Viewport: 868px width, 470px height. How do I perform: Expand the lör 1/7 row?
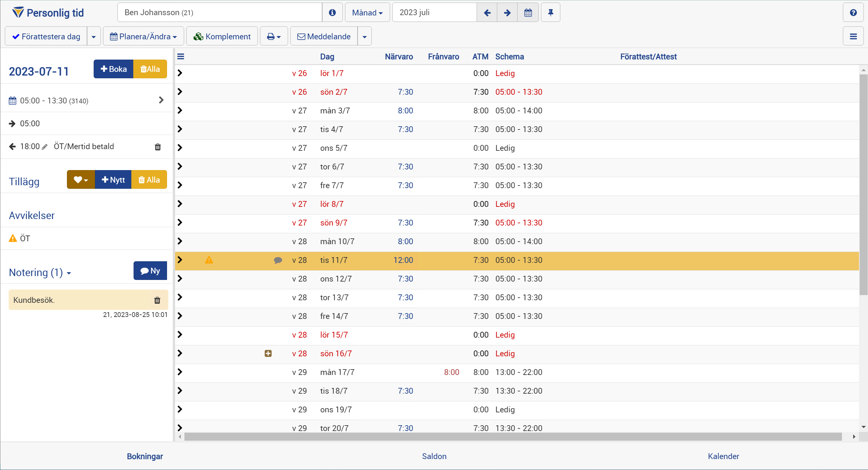point(180,73)
